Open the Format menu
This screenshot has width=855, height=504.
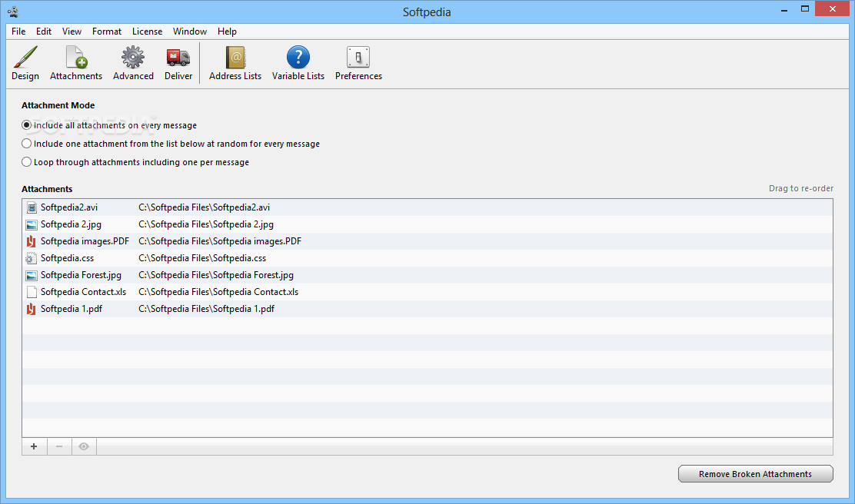tap(106, 31)
